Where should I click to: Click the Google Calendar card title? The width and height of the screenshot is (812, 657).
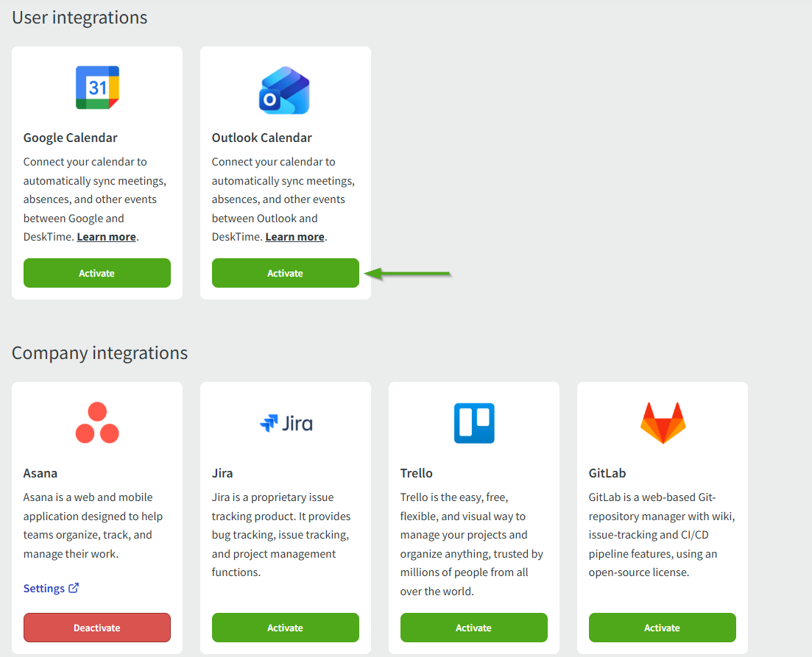[71, 138]
